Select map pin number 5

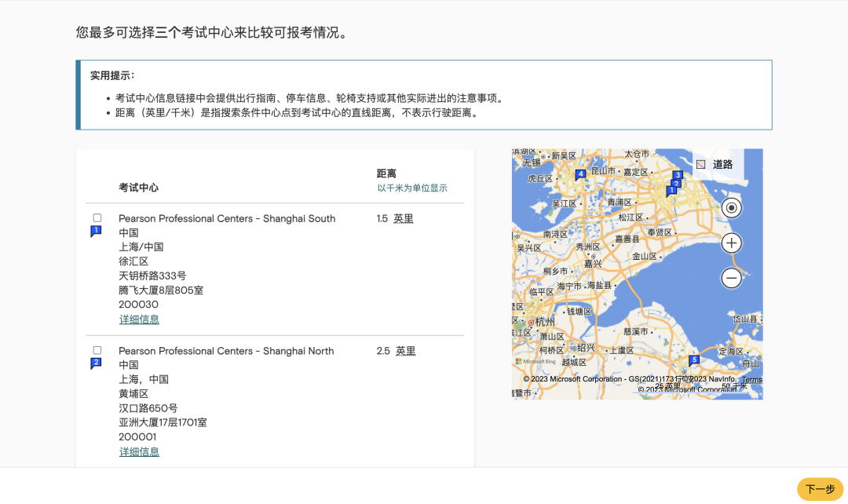pyautogui.click(x=693, y=360)
